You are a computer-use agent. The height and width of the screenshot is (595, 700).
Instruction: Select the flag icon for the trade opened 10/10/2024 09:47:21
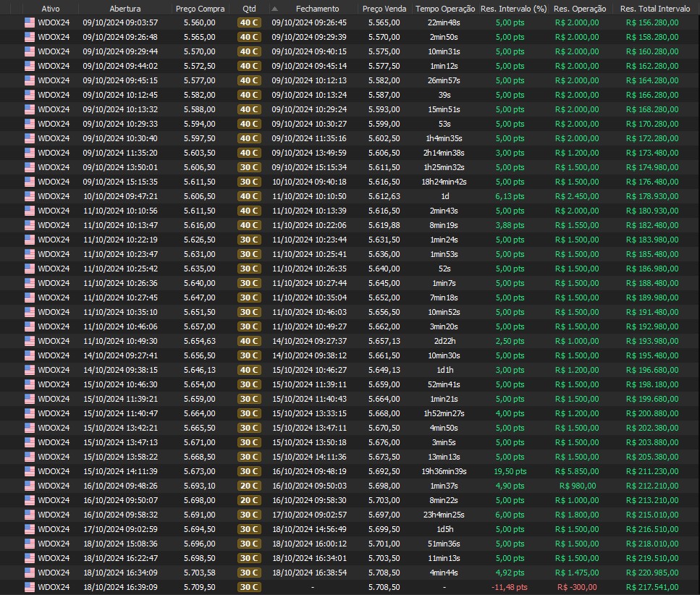tap(30, 196)
